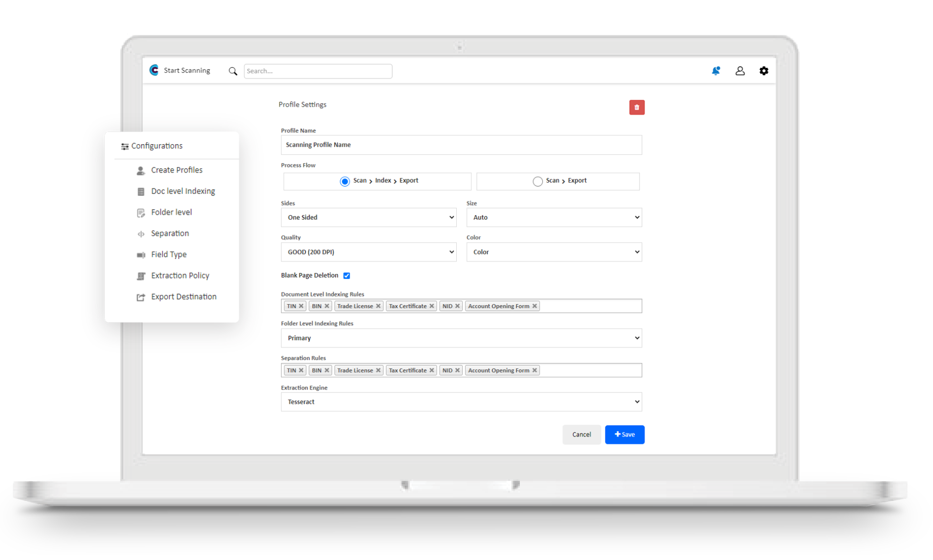Remove the TIN tag in Separation Rules
The height and width of the screenshot is (560, 933).
[x=301, y=370]
